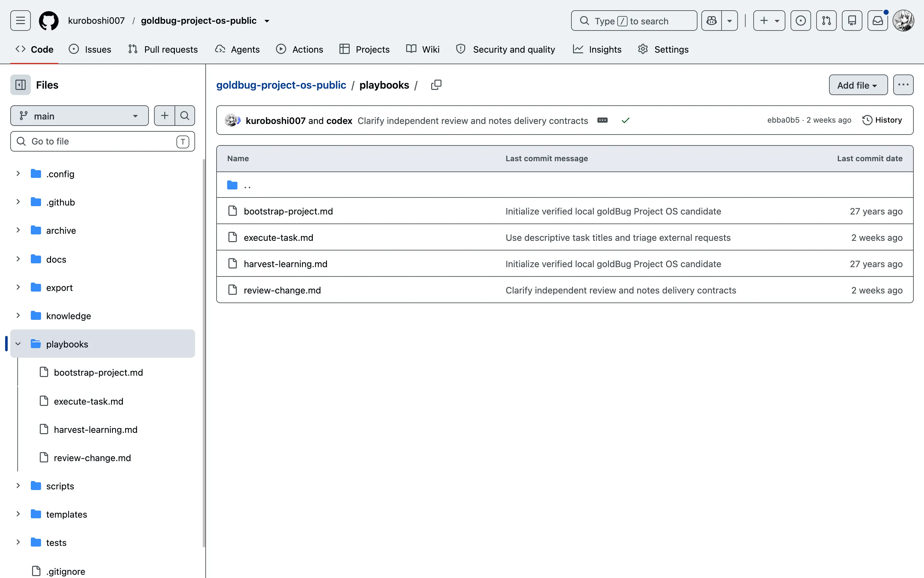Screen dimensions: 924x578
Task: Open review-change.md commit message link
Action: [621, 290]
